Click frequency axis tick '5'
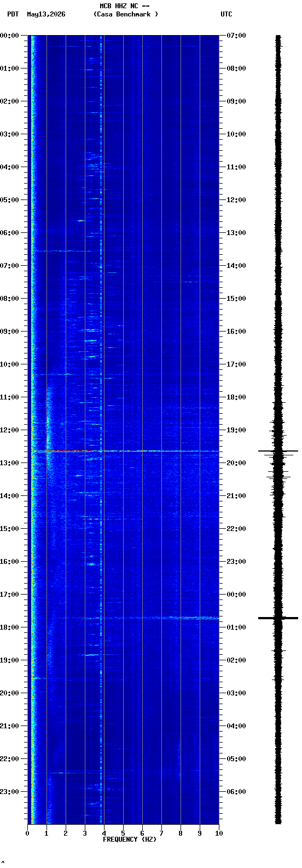 click(x=123, y=833)
